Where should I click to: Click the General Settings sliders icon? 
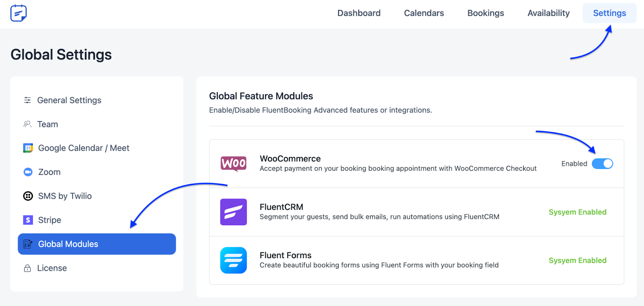pyautogui.click(x=27, y=100)
